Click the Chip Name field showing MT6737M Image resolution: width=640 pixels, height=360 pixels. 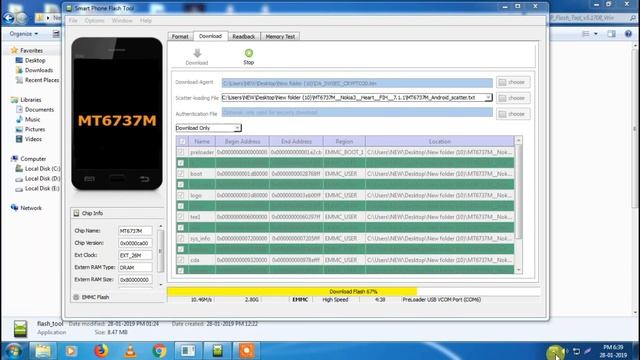point(135,231)
